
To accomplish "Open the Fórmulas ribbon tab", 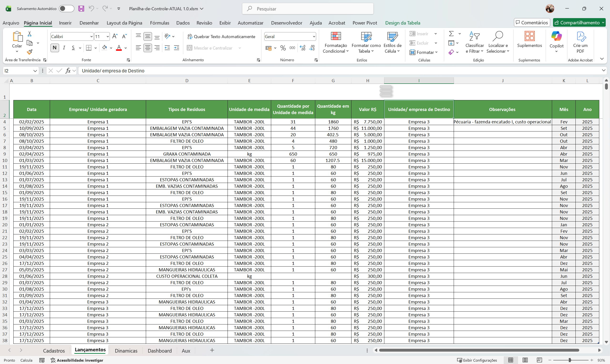I will point(159,23).
